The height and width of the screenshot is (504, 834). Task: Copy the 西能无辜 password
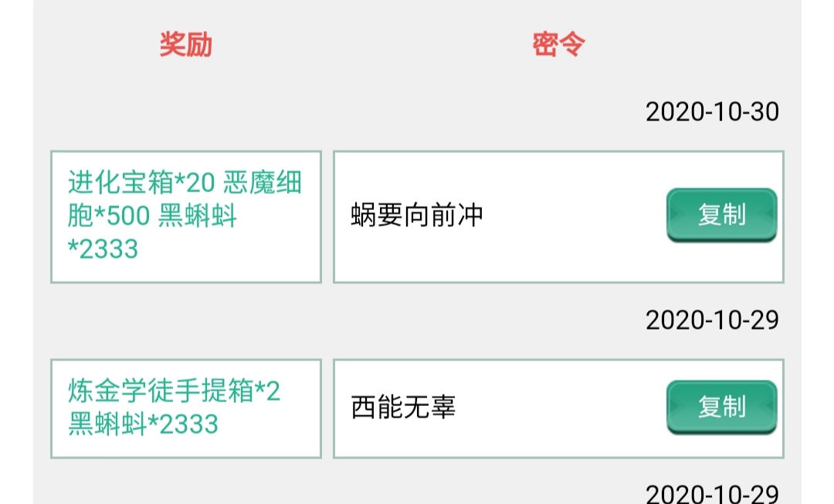721,407
